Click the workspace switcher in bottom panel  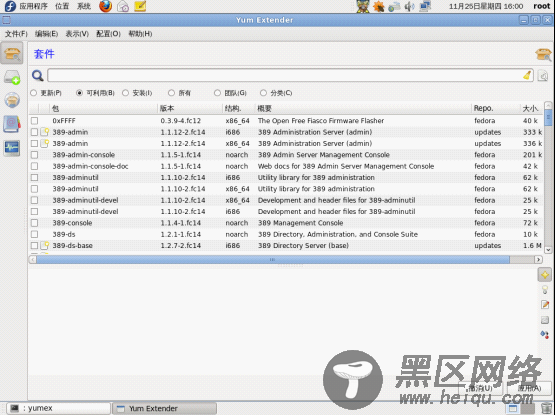(x=520, y=408)
